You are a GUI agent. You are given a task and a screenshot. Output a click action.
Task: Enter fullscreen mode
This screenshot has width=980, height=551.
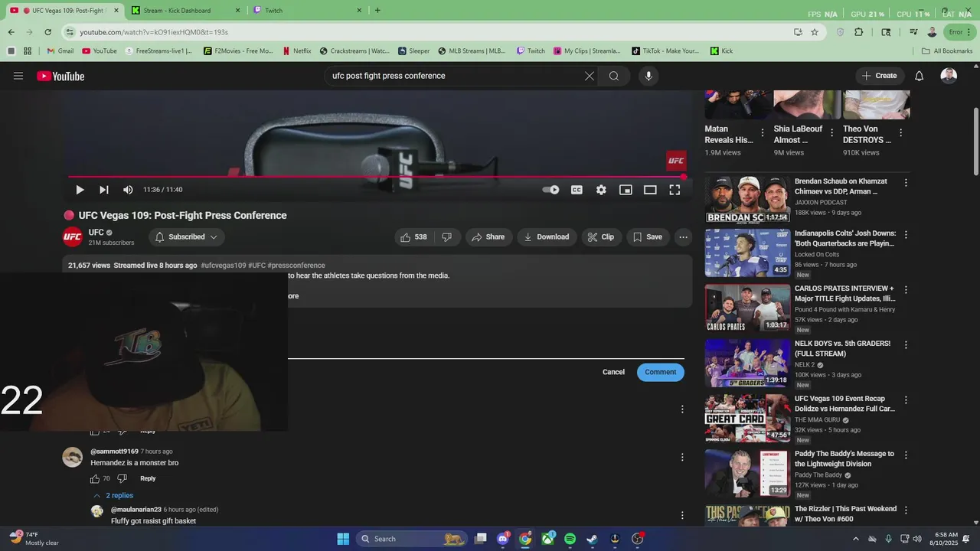(675, 190)
